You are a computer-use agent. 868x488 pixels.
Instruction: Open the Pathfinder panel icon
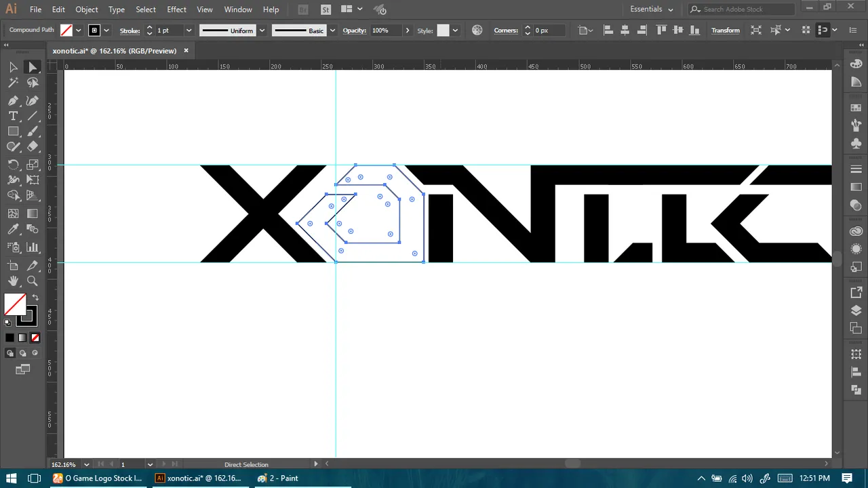click(x=856, y=390)
